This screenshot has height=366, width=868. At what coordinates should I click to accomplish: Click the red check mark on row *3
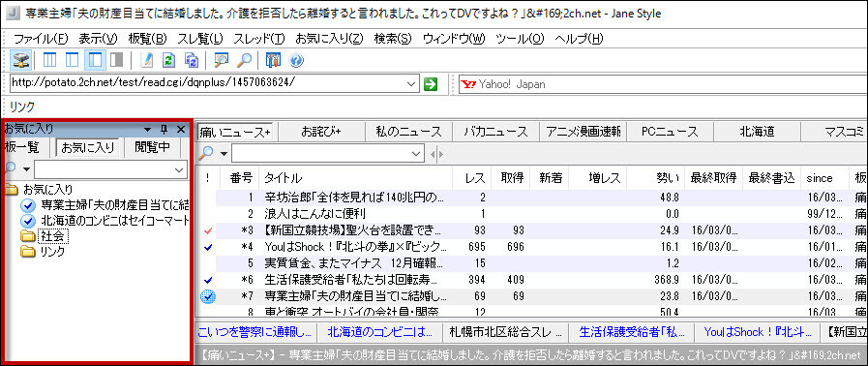pos(208,230)
